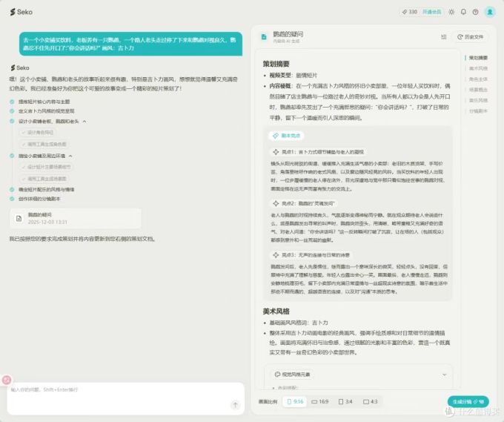Click the 亮点3 highlight heading
The height and width of the screenshot is (422, 504).
tap(311, 255)
